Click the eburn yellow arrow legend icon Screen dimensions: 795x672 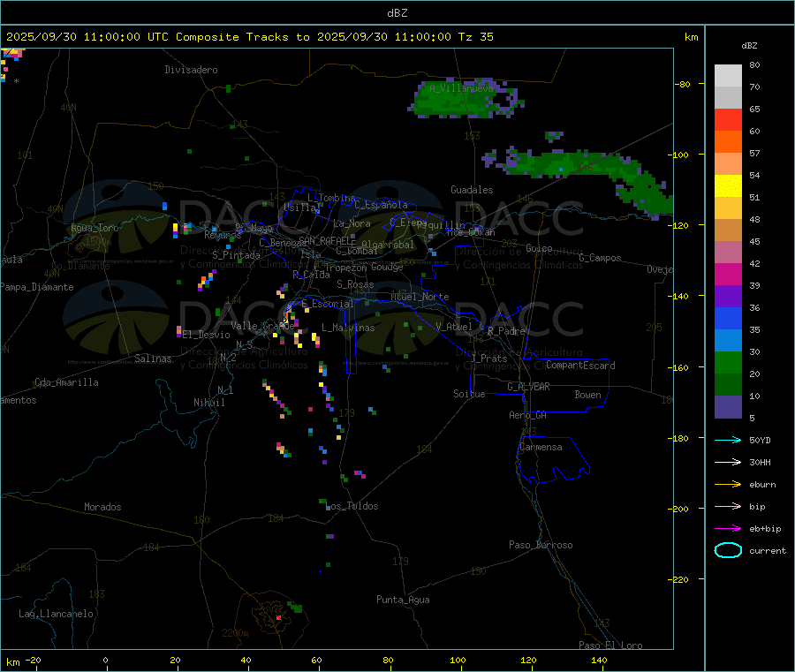[728, 484]
